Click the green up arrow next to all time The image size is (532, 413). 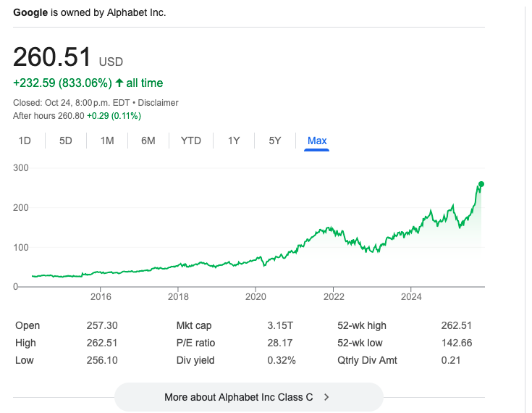click(x=119, y=83)
